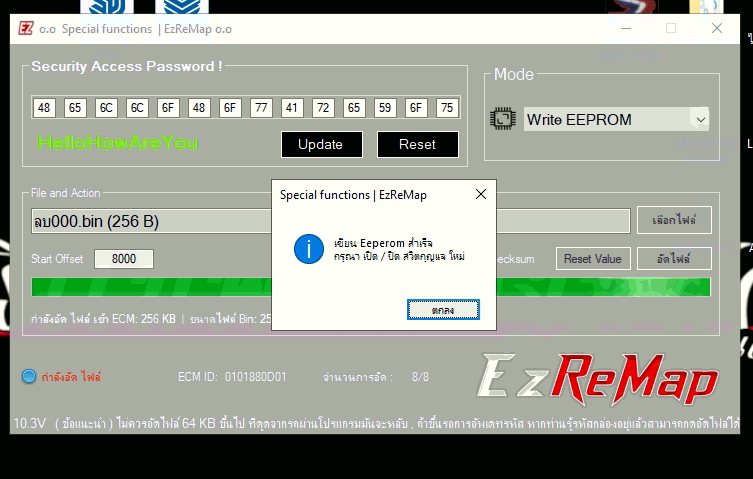753x479 pixels.
Task: Click the fifth password byte 6F
Action: click(x=168, y=108)
